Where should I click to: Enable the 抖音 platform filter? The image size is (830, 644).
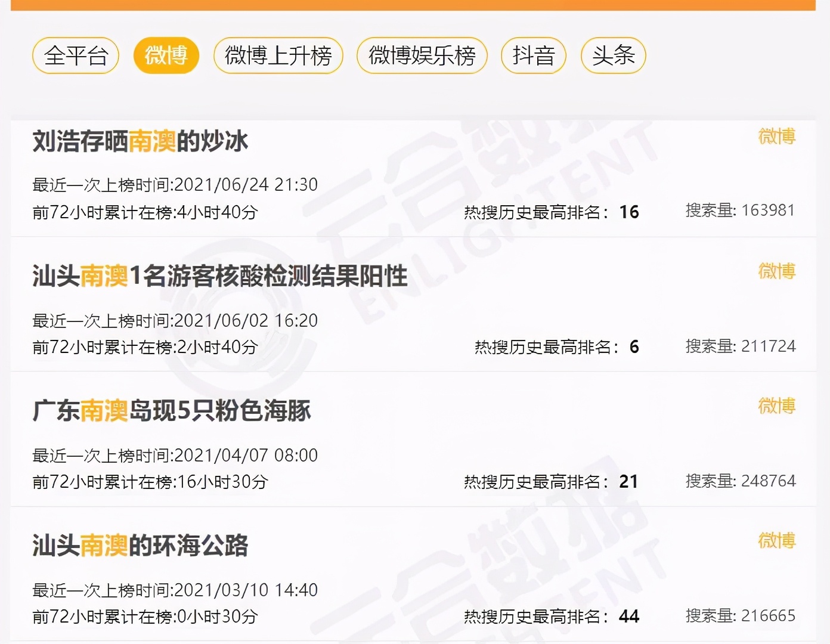532,55
